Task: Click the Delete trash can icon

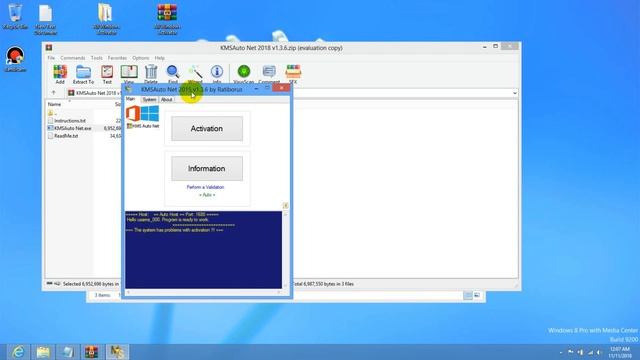Action: point(151,74)
